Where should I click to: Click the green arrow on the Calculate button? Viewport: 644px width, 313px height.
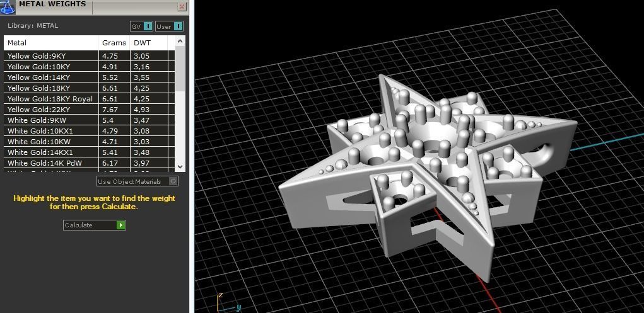point(120,225)
